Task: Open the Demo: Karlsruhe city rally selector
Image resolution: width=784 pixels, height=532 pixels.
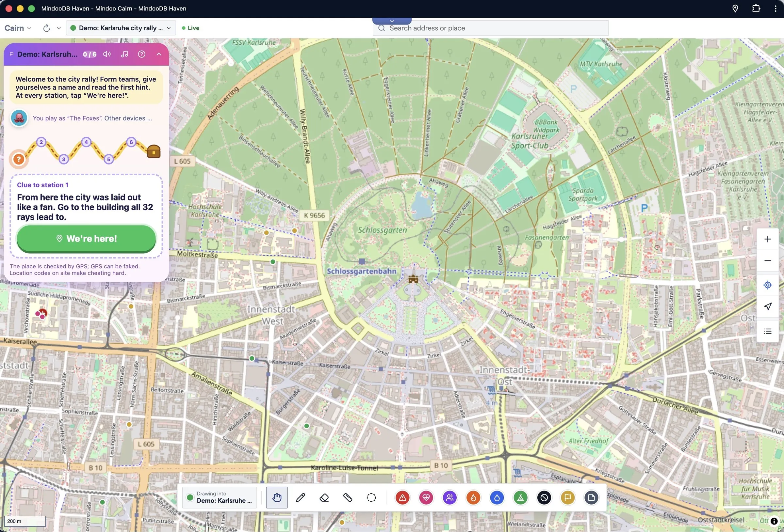Action: tap(121, 28)
